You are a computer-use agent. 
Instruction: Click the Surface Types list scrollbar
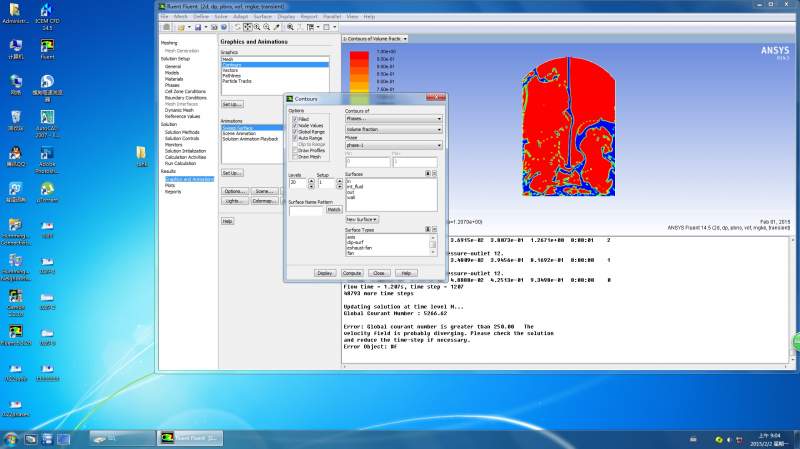(x=433, y=245)
